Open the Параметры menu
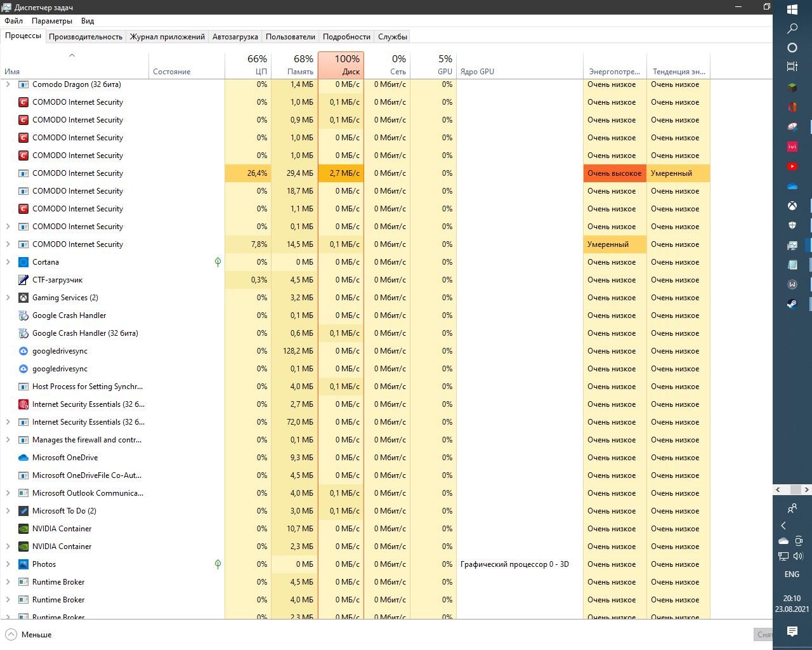The height and width of the screenshot is (650, 812). click(x=52, y=21)
